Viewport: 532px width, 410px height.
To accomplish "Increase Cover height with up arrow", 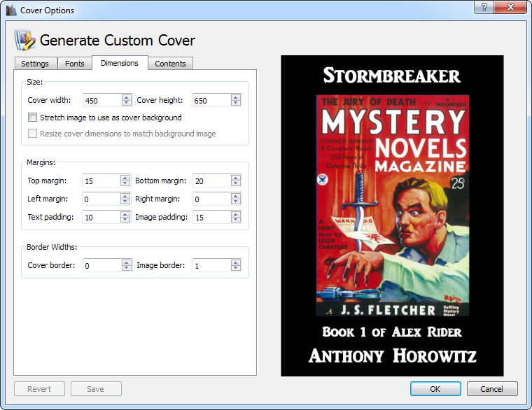I will pos(235,97).
